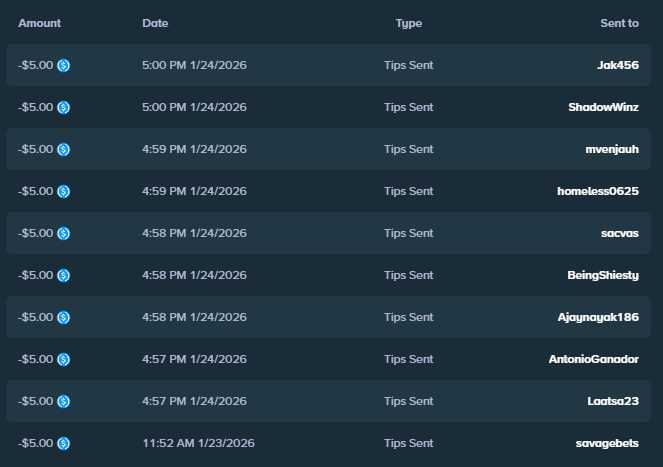The image size is (663, 467).
Task: Click the 4:59 PM date in mvenjauh row
Action: [x=195, y=149]
